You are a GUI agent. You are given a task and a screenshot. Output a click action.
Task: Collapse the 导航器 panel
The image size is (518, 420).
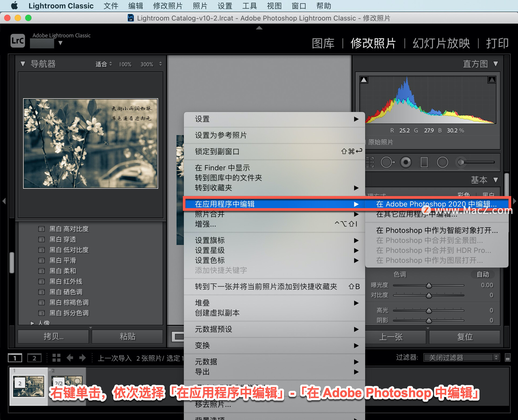(x=23, y=64)
